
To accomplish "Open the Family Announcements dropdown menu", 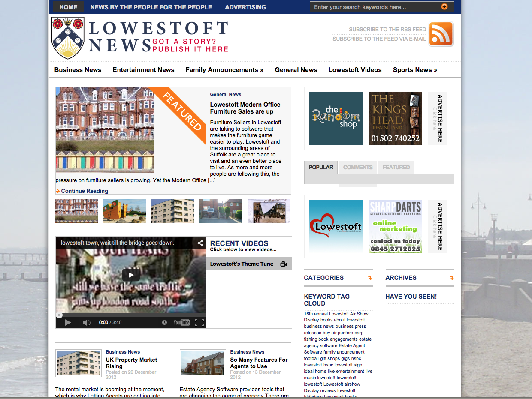I will tap(224, 70).
